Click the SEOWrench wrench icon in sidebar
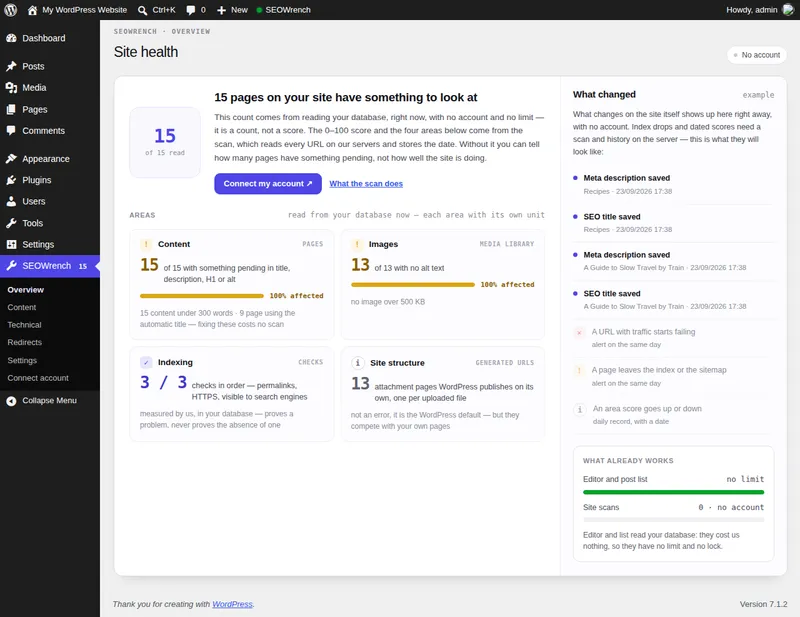This screenshot has height=617, width=800. pyautogui.click(x=11, y=266)
